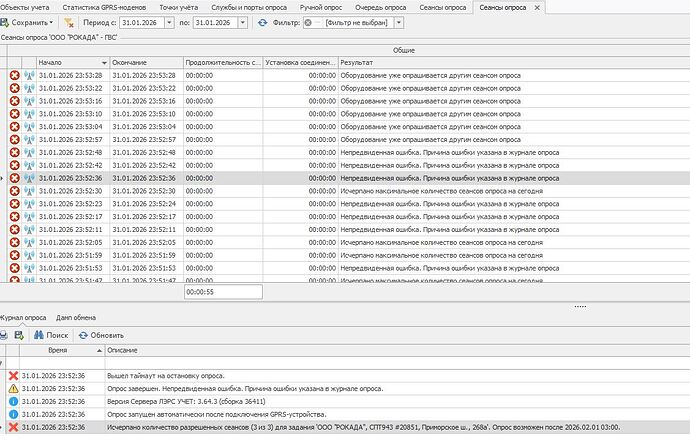The image size is (690, 440).
Task: Click the export icon beside the log print icon
Action: point(19,335)
